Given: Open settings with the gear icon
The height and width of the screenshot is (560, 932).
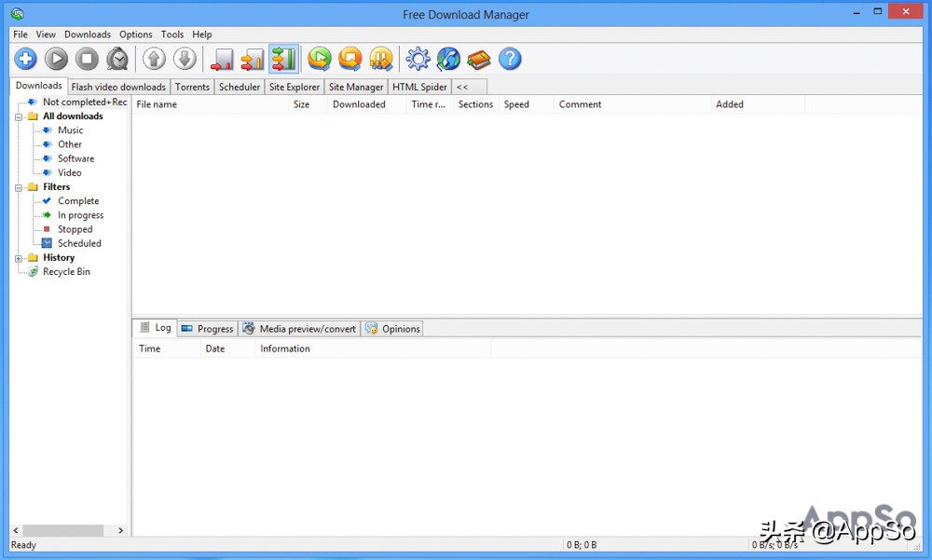Looking at the screenshot, I should coord(418,59).
